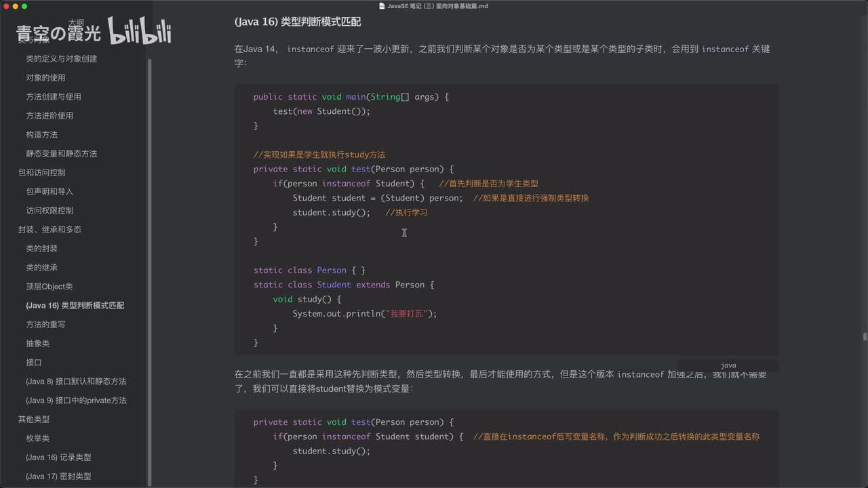Click heading (Java 16) 类型判断模式匹配 in document

(x=298, y=22)
